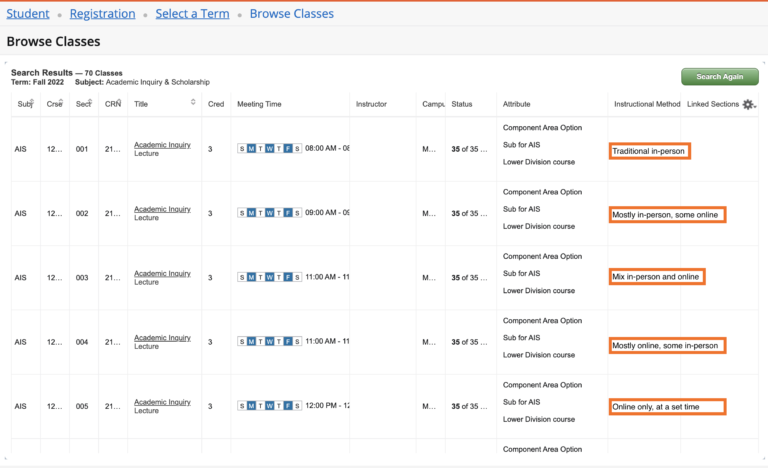Click the 09:00 AM meeting time of section 002
Viewport: 768px width, 468px height.
[327, 212]
